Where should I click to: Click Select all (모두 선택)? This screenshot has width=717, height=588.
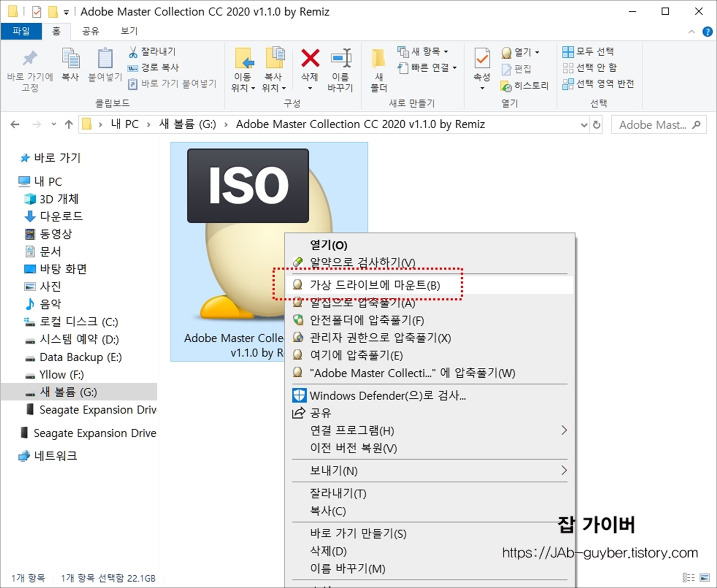click(588, 51)
